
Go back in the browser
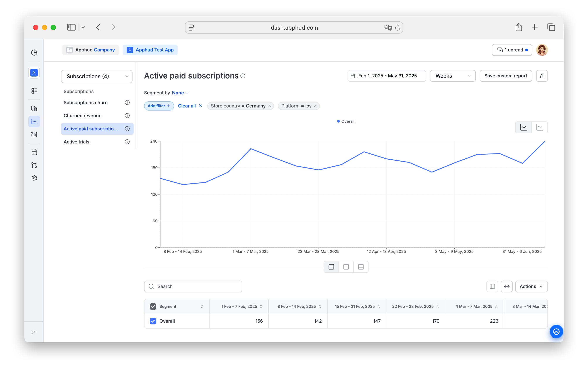(x=98, y=27)
